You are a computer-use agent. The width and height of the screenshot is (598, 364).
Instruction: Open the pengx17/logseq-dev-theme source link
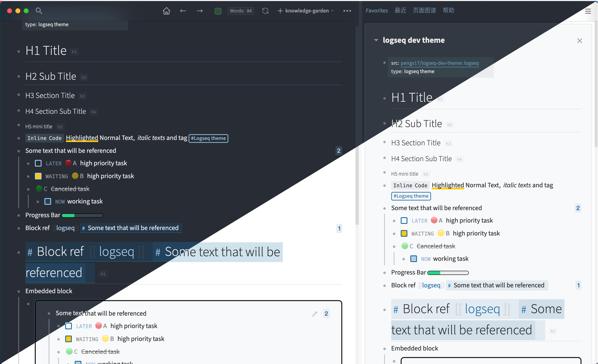[440, 63]
